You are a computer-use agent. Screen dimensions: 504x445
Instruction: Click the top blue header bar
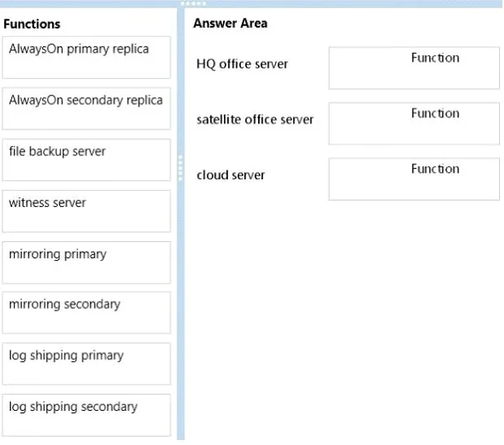(x=252, y=4)
